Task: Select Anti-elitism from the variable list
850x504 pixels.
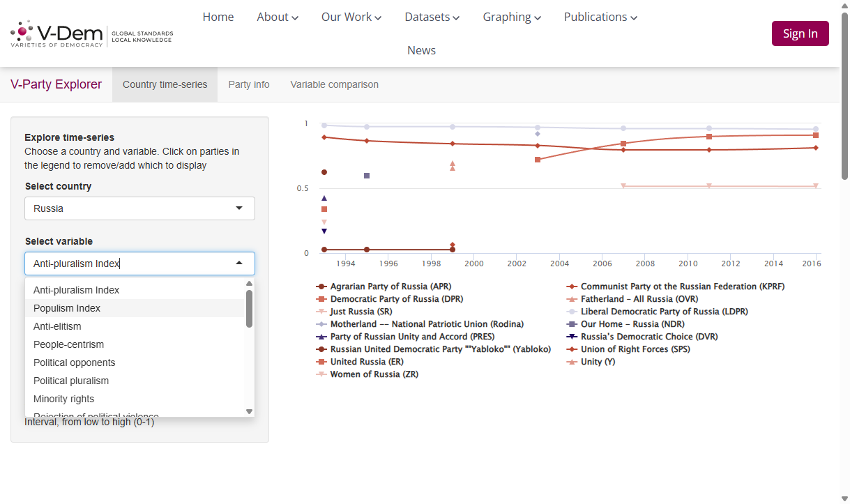Action: [x=135, y=326]
